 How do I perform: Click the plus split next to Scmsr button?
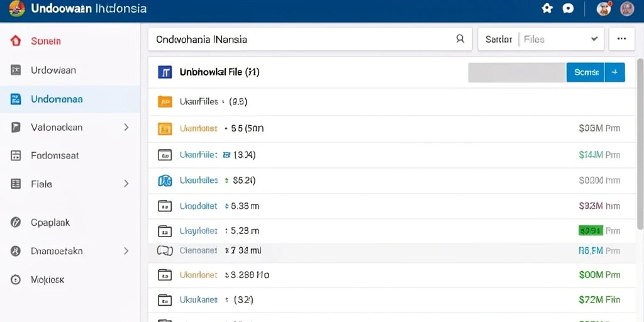pos(615,72)
